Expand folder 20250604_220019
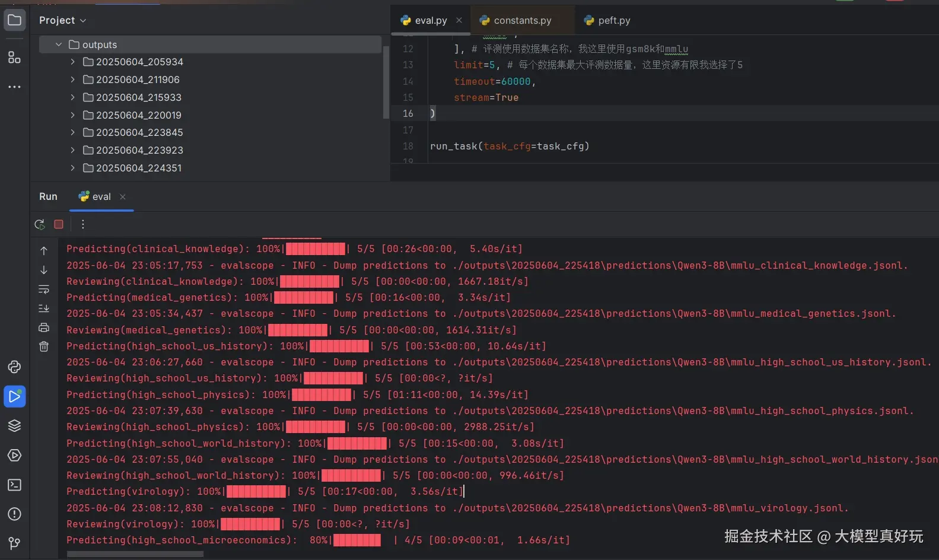 [72, 115]
